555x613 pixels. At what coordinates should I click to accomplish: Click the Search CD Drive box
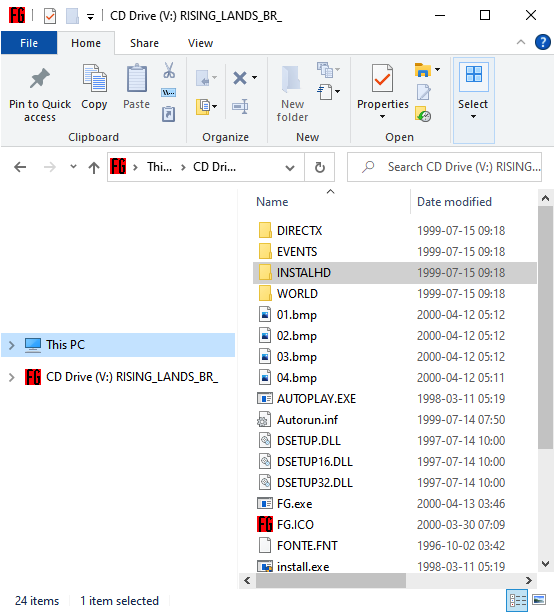[x=444, y=167]
